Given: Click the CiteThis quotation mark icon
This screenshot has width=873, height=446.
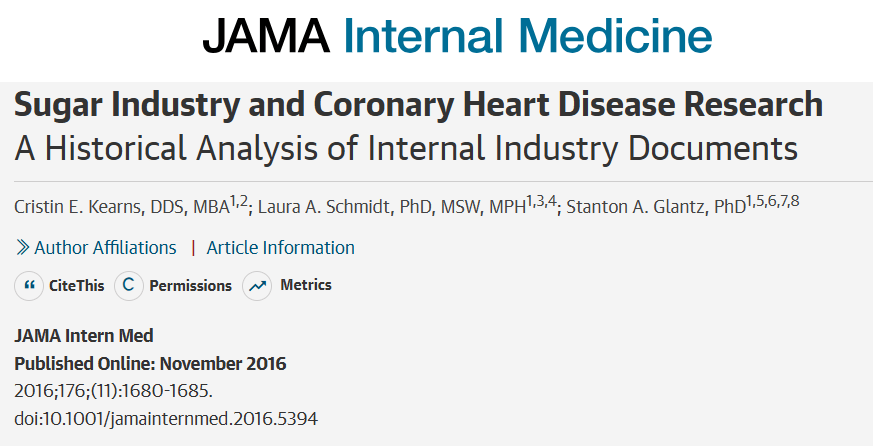Looking at the screenshot, I should click(29, 286).
